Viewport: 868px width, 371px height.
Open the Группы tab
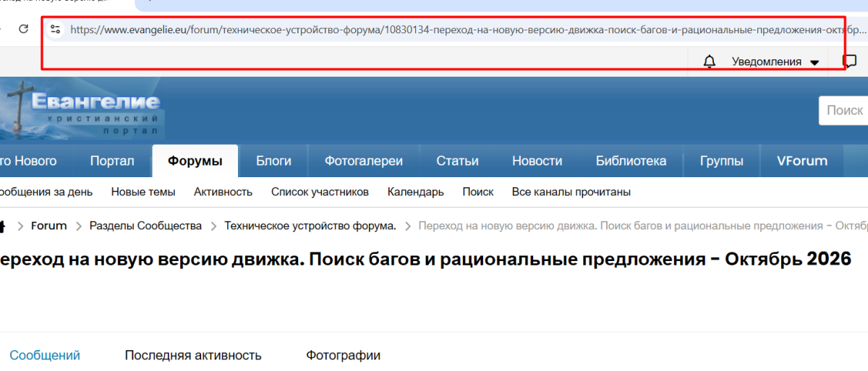pos(721,161)
